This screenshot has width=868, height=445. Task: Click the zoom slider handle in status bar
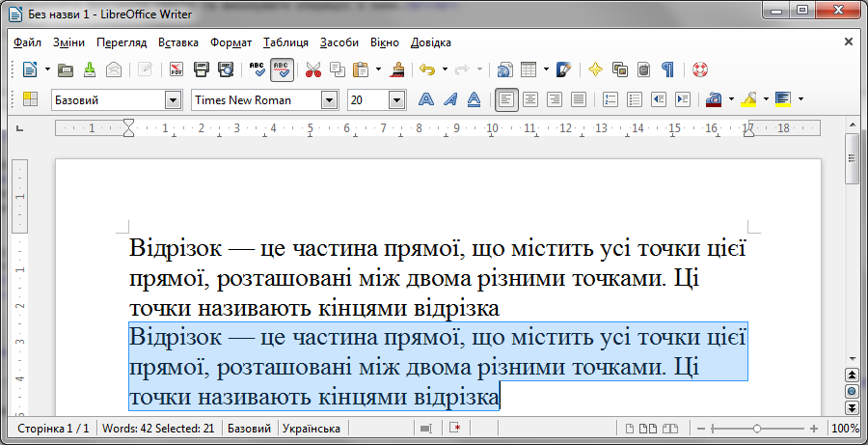(757, 429)
